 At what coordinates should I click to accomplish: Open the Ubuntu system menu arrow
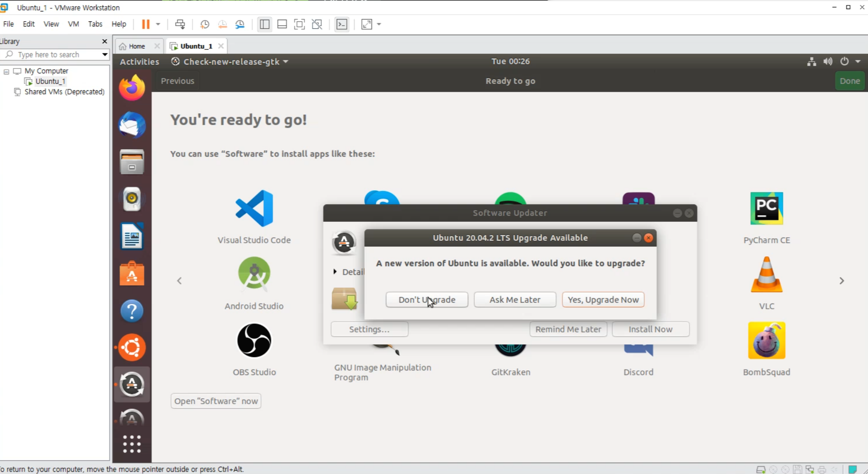point(858,62)
